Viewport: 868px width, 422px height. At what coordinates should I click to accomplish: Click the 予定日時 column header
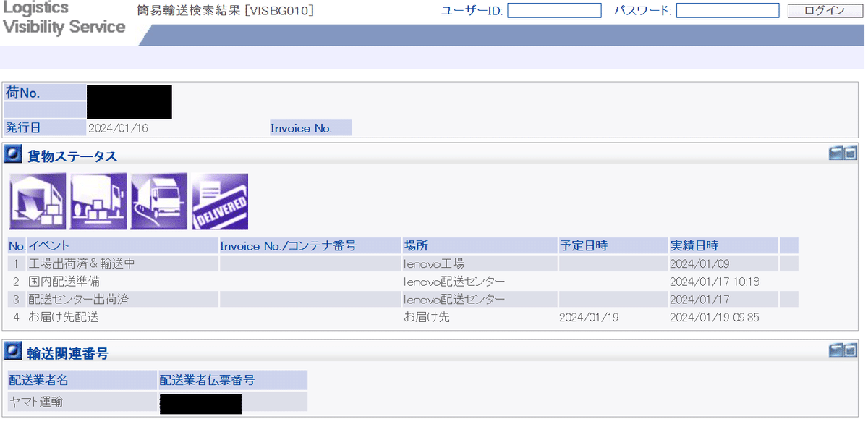point(613,246)
